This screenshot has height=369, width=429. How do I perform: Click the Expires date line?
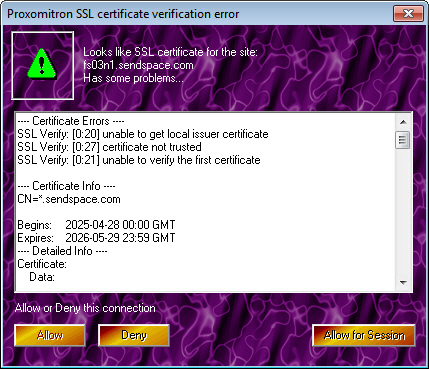click(96, 238)
